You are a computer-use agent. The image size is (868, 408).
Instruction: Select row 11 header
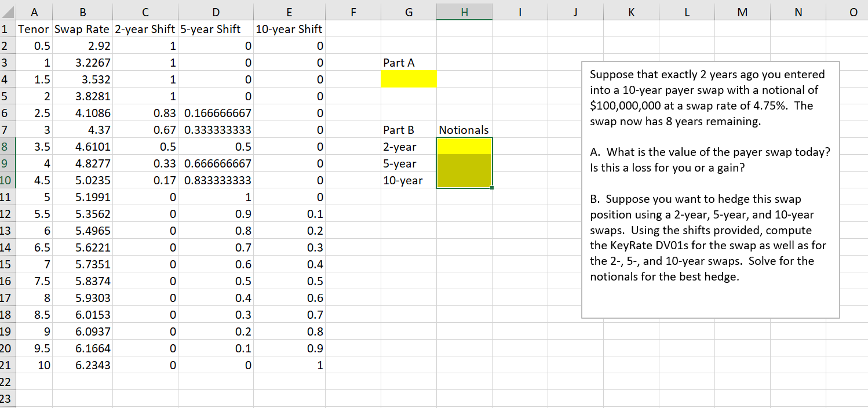[8, 197]
